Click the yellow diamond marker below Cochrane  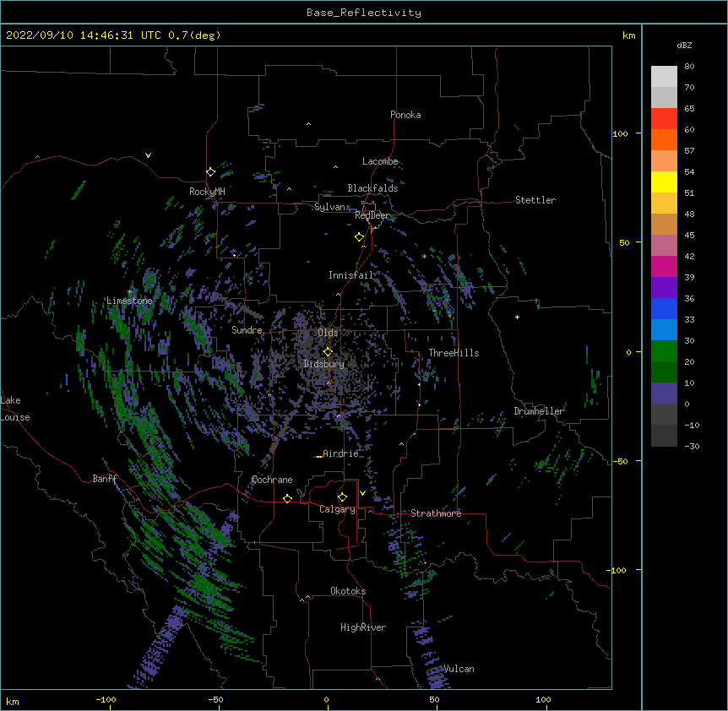[287, 498]
